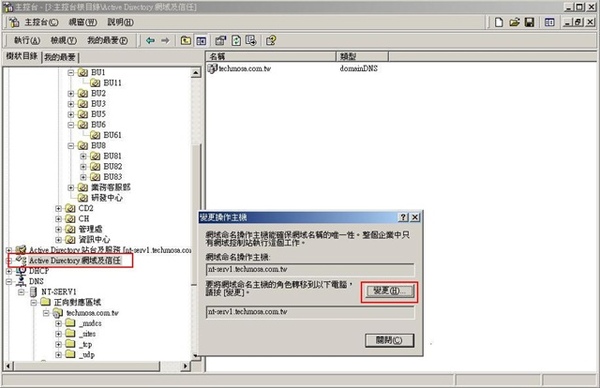Click the Forward arrow toolbar icon

pos(165,41)
